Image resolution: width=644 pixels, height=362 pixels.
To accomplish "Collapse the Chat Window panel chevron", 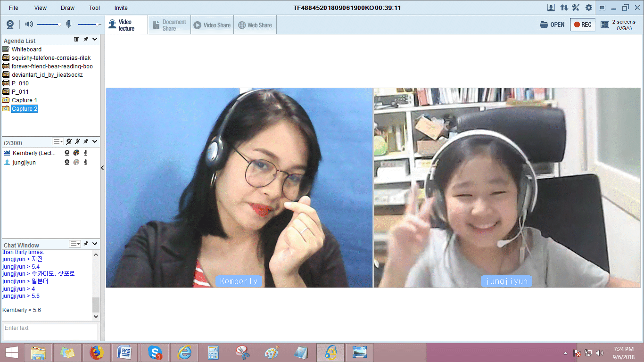I will click(95, 244).
